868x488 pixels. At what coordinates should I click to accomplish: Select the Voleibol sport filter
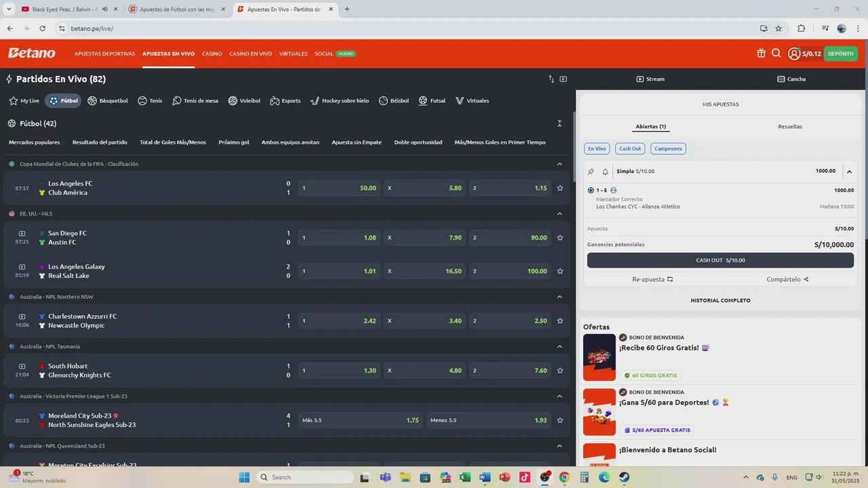[x=244, y=100]
